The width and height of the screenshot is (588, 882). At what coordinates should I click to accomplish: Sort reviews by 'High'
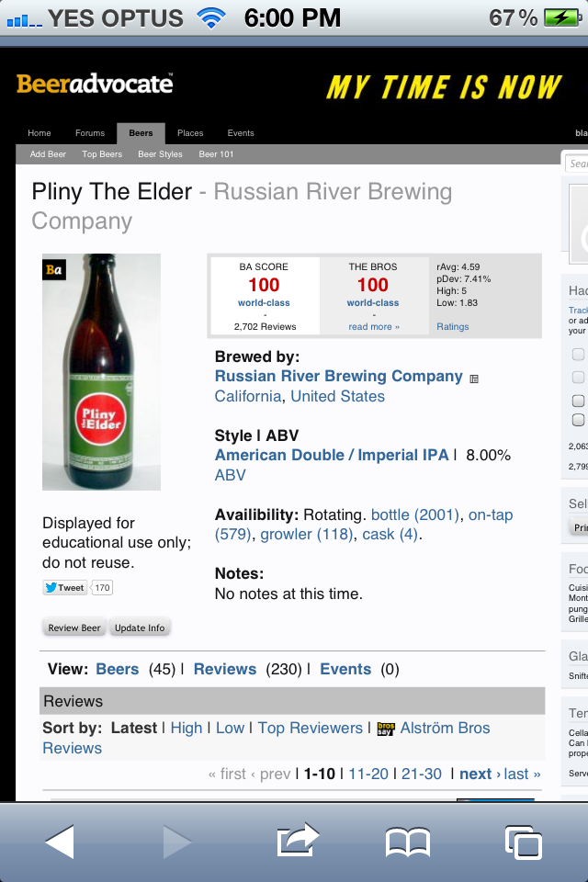click(186, 728)
